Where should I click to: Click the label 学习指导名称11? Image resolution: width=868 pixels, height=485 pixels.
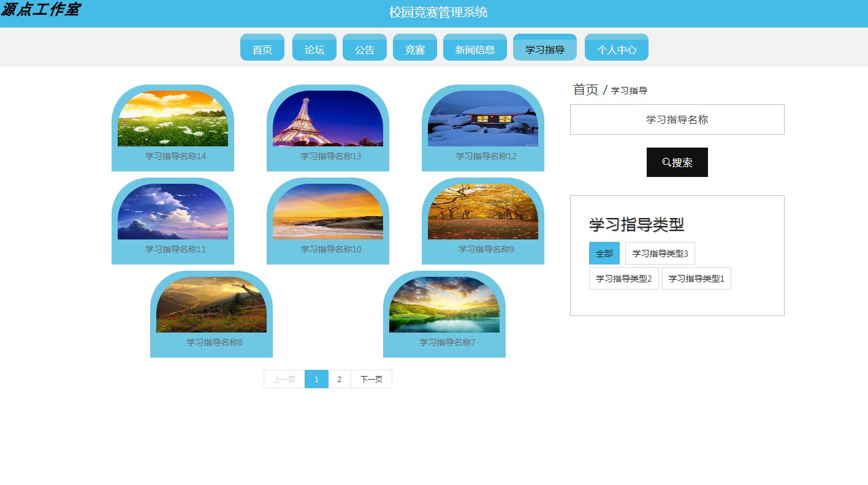pyautogui.click(x=176, y=249)
